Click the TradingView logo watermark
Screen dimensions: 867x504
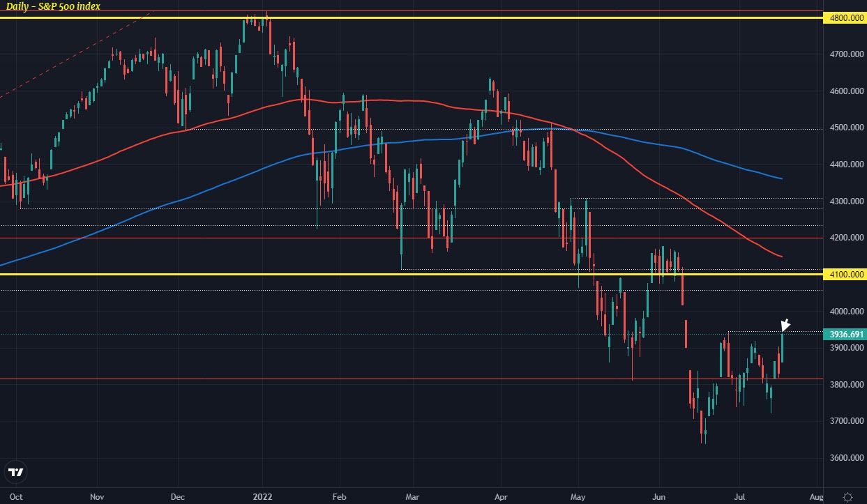point(17,473)
